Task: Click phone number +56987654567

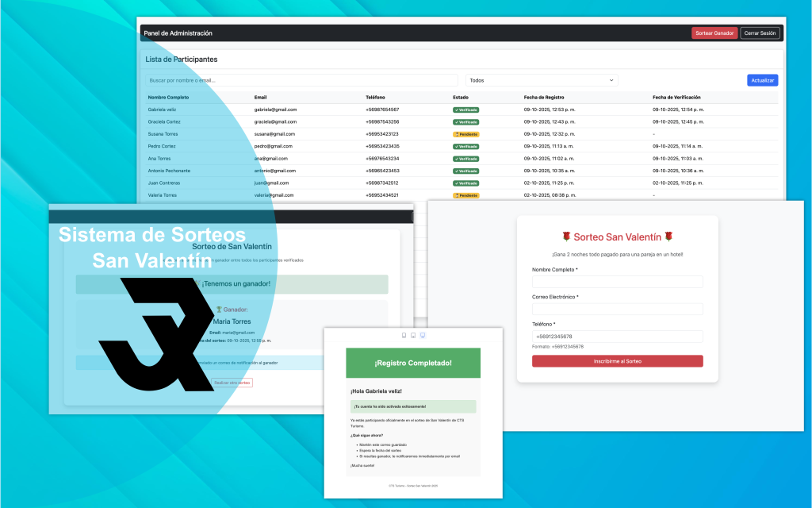Action: pos(382,110)
